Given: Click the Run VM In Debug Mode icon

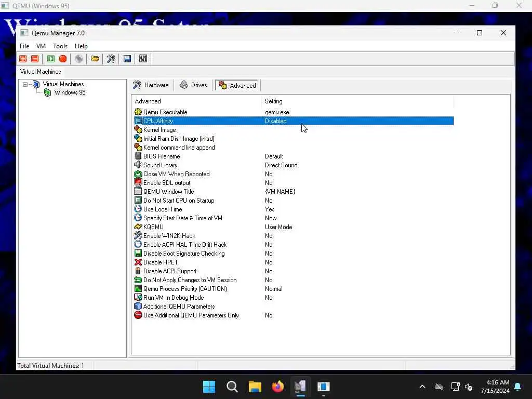Looking at the screenshot, I should pos(138,297).
